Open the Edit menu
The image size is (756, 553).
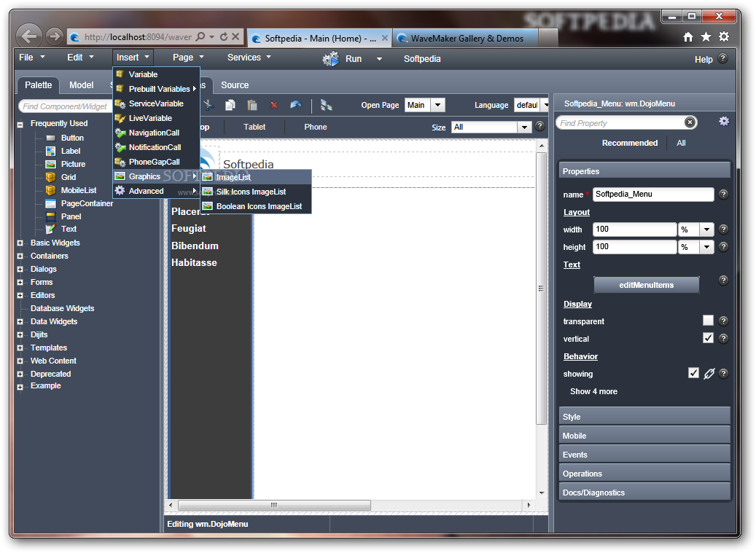pyautogui.click(x=80, y=58)
